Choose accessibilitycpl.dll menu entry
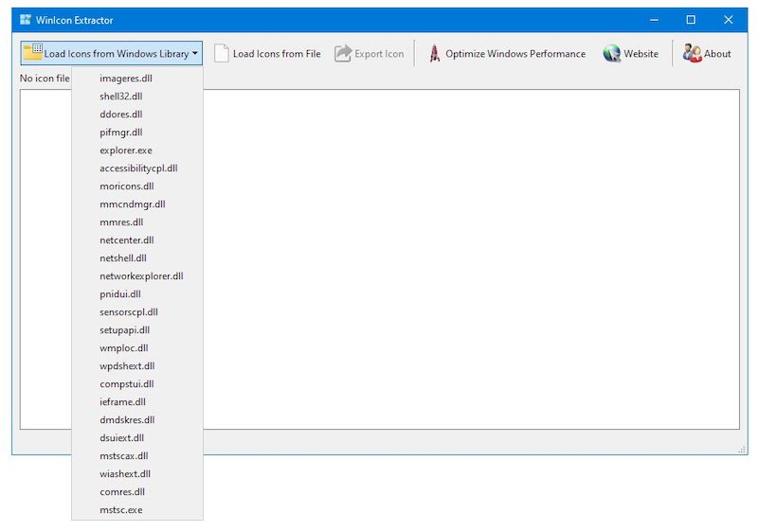758x532 pixels. point(137,168)
